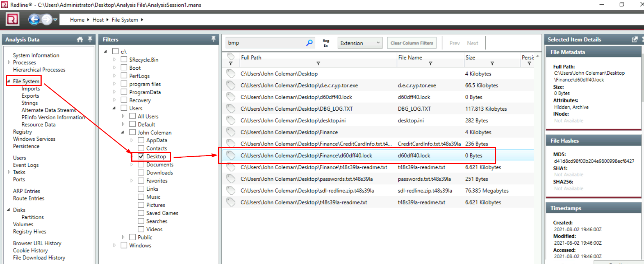
Task: Expand the Windows folder tree node
Action: [x=114, y=245]
